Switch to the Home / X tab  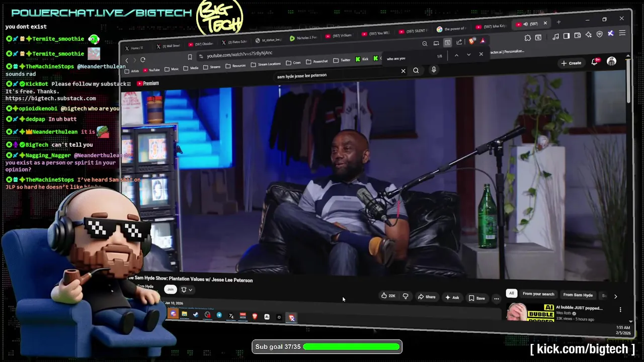[136, 48]
